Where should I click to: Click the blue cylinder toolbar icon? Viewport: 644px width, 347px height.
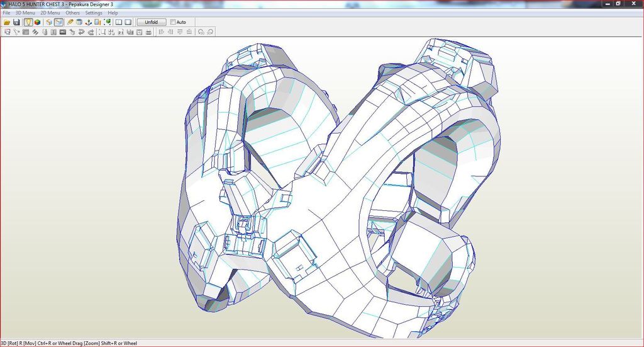(79, 22)
